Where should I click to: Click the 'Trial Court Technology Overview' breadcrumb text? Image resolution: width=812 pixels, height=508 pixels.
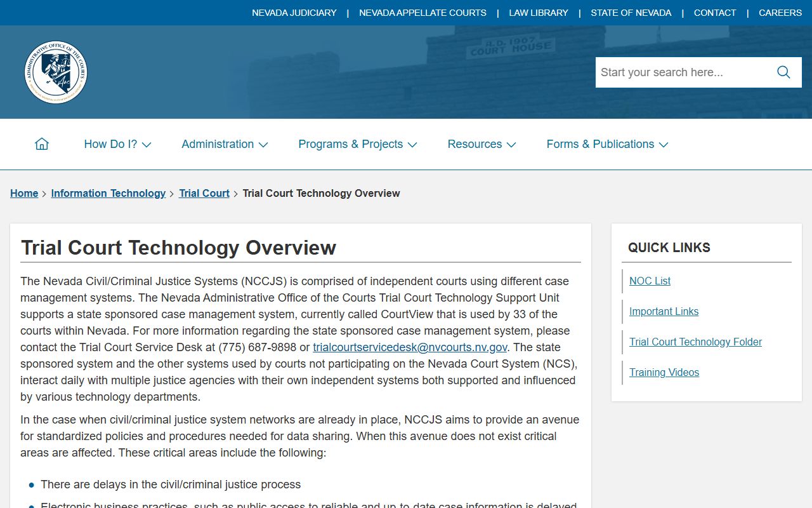[321, 193]
